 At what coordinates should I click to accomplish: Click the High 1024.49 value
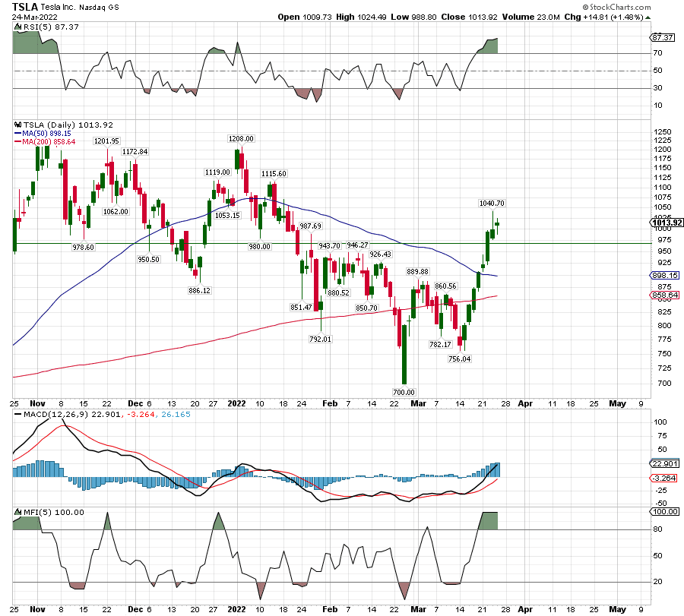point(361,17)
